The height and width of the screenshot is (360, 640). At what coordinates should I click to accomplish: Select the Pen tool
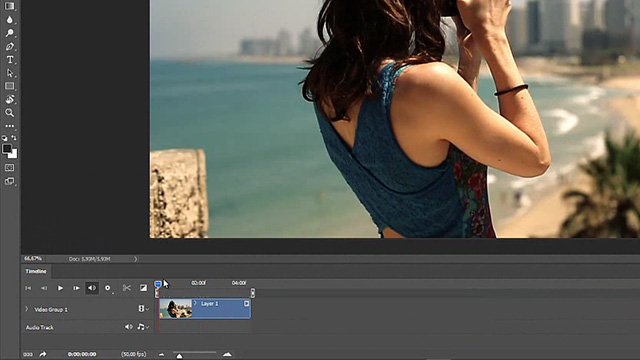click(x=9, y=47)
